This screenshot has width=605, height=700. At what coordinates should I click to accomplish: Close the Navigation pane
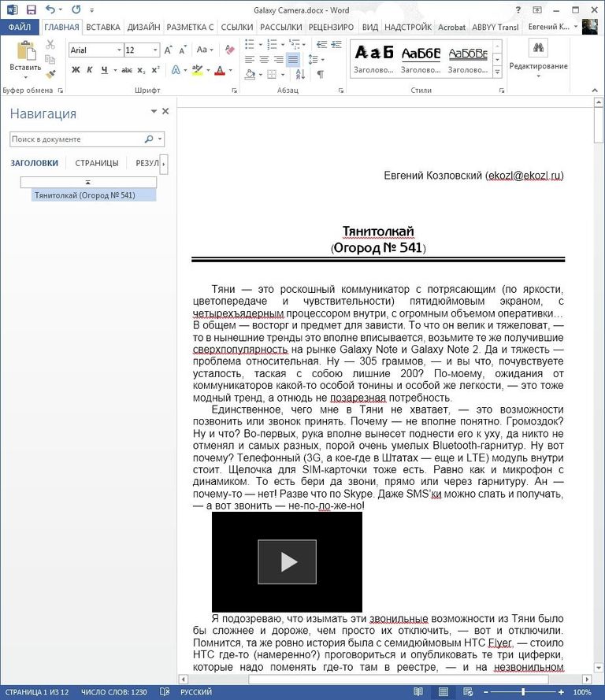click(x=165, y=111)
